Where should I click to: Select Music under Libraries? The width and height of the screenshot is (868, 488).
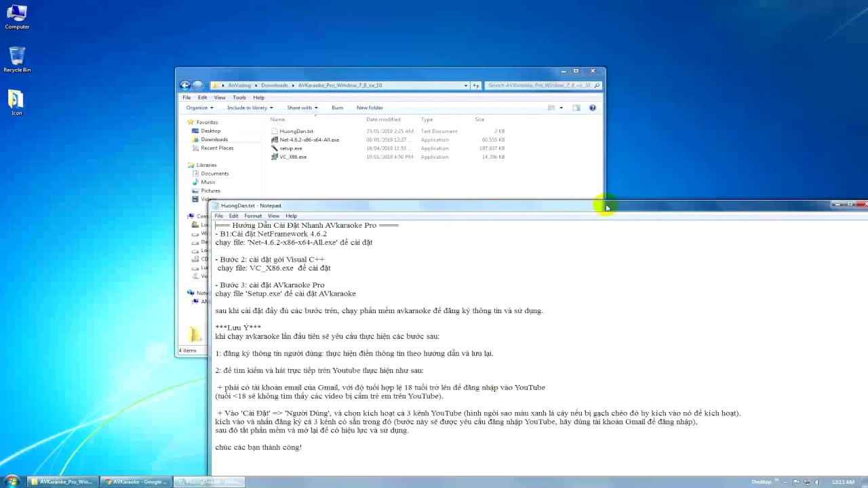[208, 182]
